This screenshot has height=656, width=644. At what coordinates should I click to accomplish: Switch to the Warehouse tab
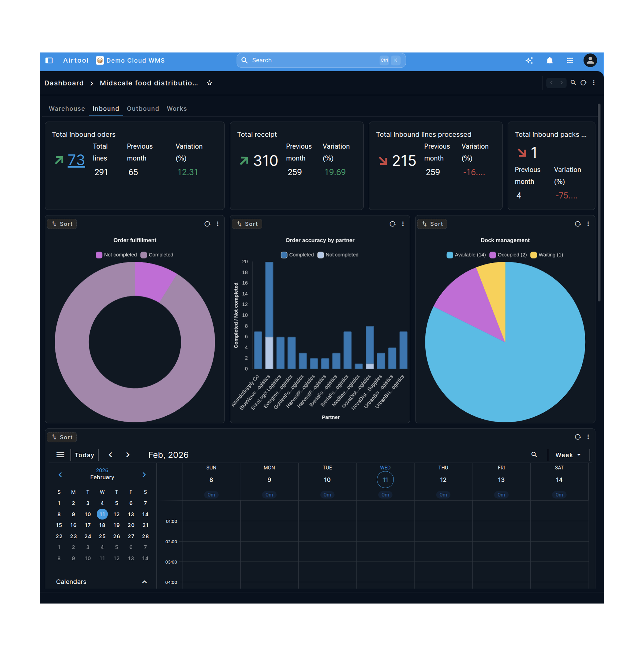coord(67,108)
